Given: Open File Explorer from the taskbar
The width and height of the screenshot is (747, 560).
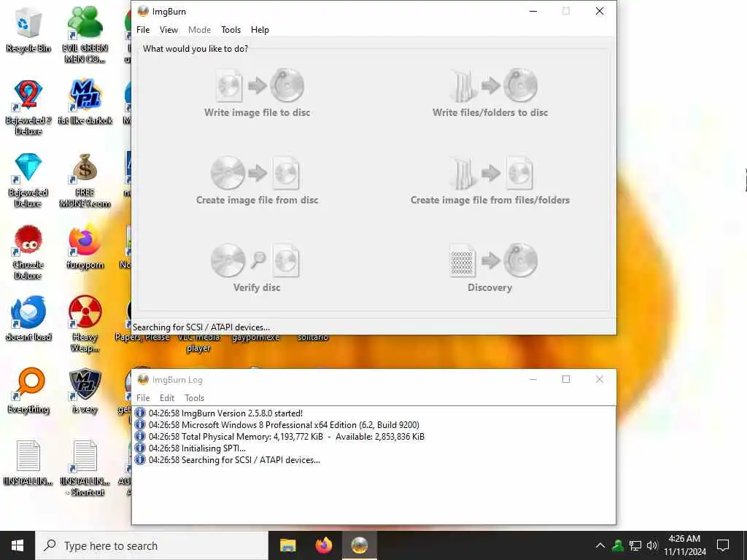Looking at the screenshot, I should click(x=287, y=545).
